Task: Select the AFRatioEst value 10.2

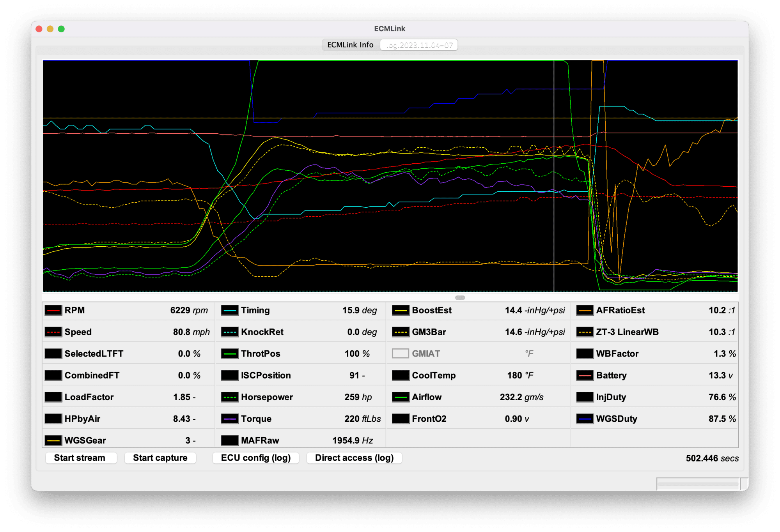Action: (717, 310)
